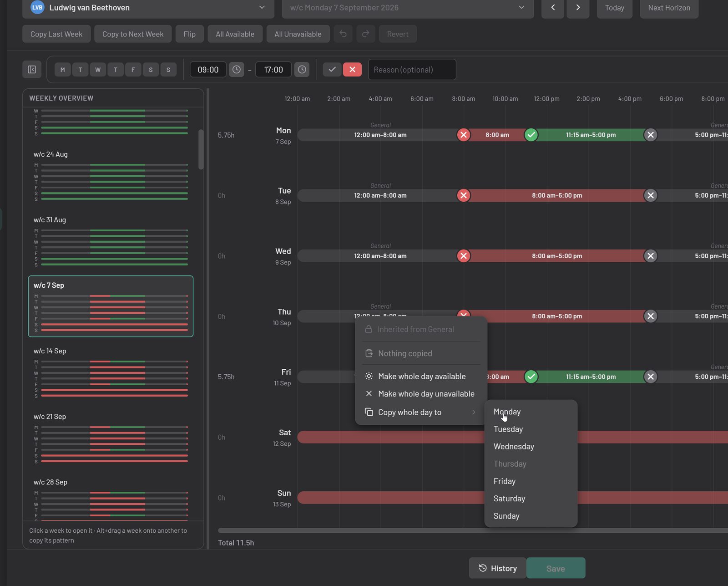Go to previous week arrow
728x586 pixels.
point(553,8)
